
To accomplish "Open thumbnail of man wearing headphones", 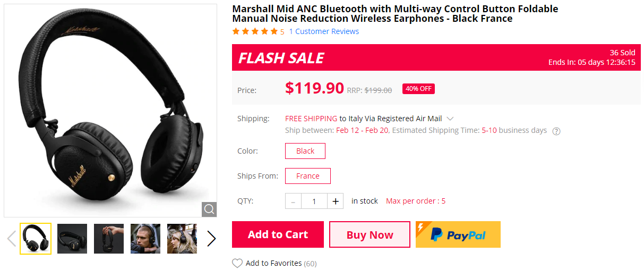I will pos(145,239).
